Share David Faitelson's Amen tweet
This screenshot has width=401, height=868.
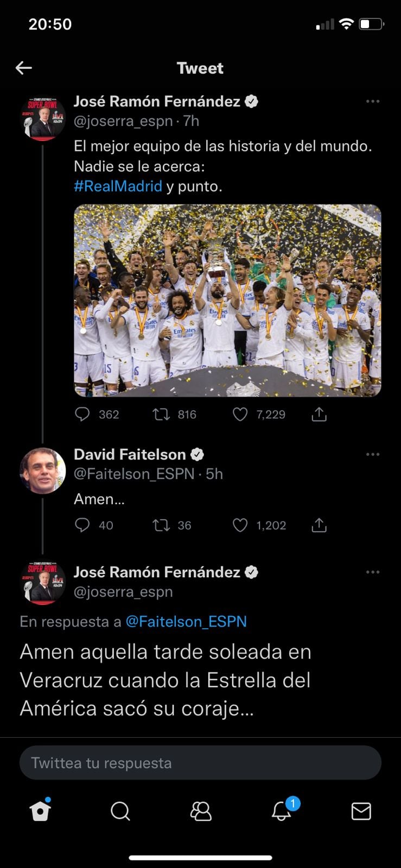pyautogui.click(x=319, y=525)
